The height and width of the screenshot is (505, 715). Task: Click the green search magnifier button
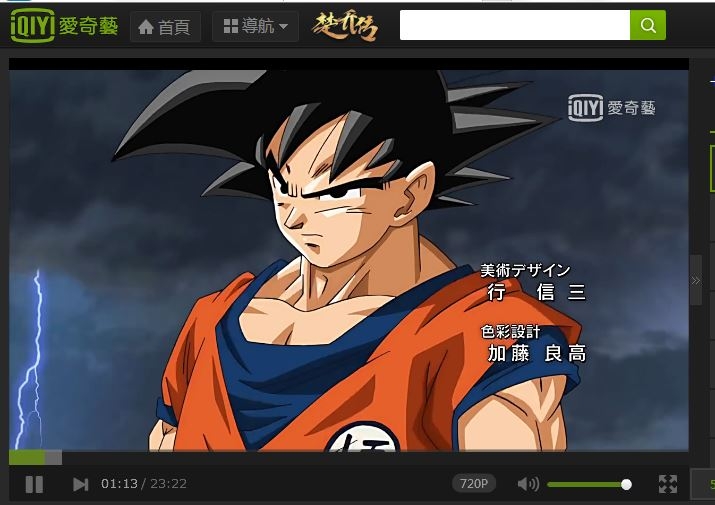pyautogui.click(x=648, y=25)
